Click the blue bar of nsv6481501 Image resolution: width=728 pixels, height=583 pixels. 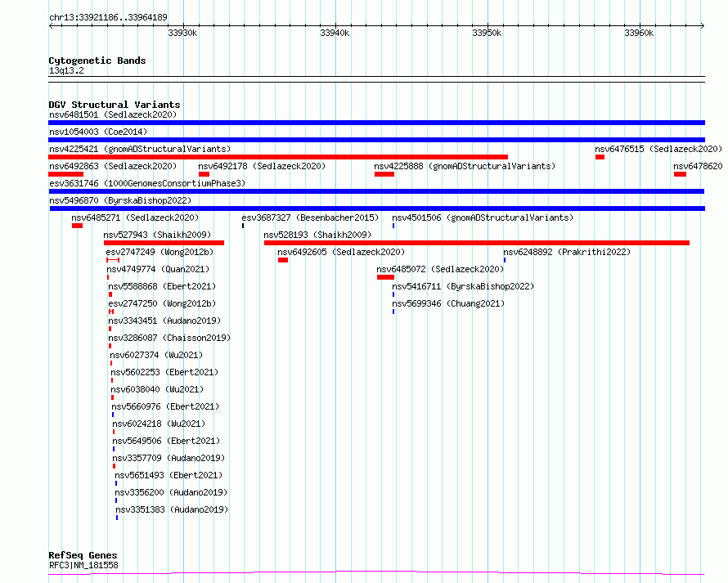(376, 123)
